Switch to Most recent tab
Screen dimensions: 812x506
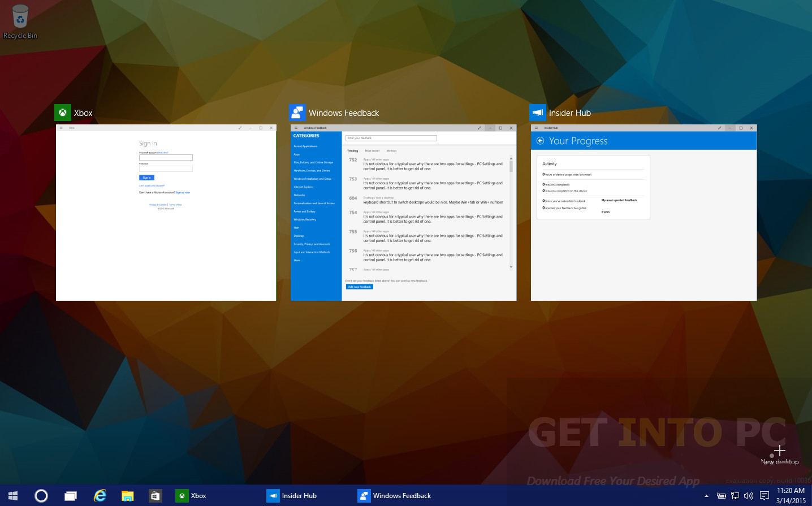pyautogui.click(x=372, y=151)
